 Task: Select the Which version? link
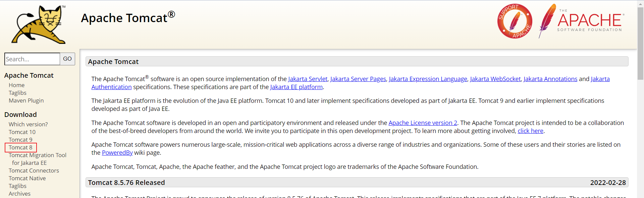(x=28, y=124)
